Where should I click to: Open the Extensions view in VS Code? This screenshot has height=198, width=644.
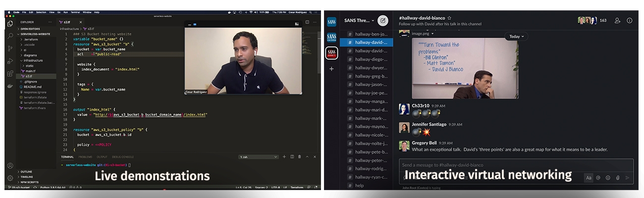(10, 73)
